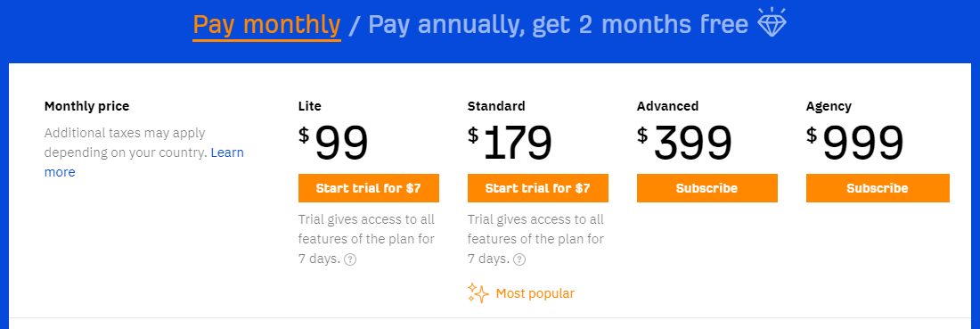This screenshot has width=980, height=329.
Task: Click the Agency plan heading
Action: coord(829,107)
